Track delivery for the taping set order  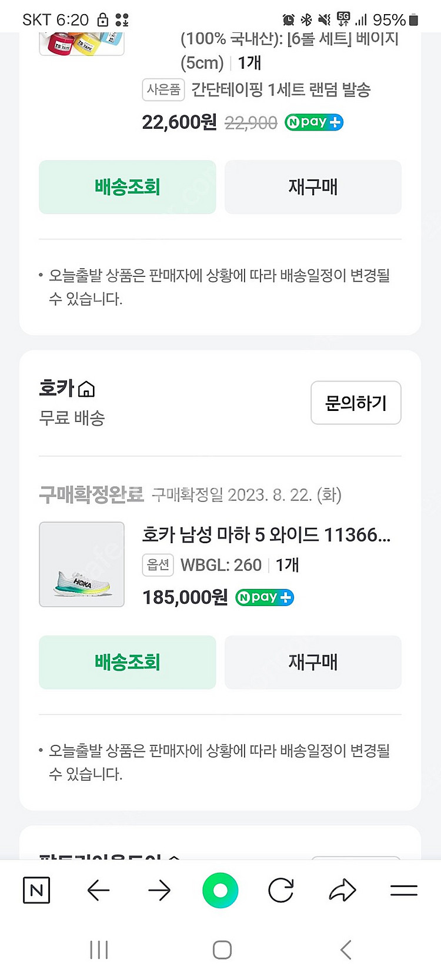click(x=127, y=187)
